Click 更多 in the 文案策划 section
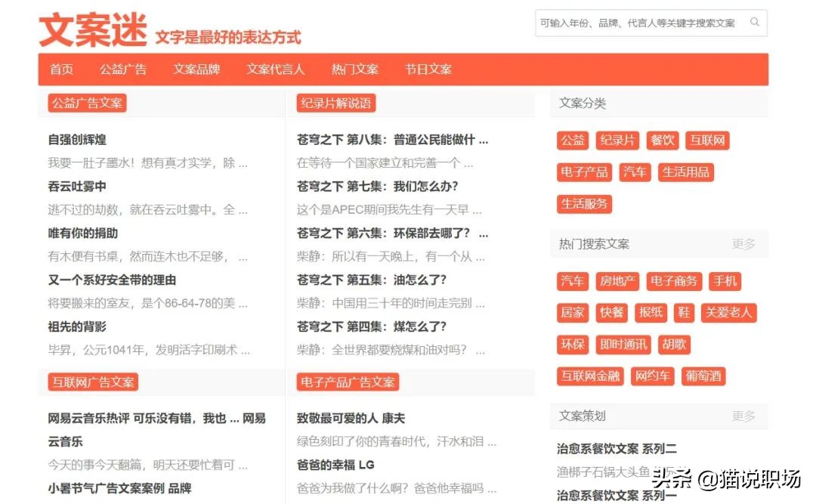This screenshot has width=816, height=504. [743, 416]
